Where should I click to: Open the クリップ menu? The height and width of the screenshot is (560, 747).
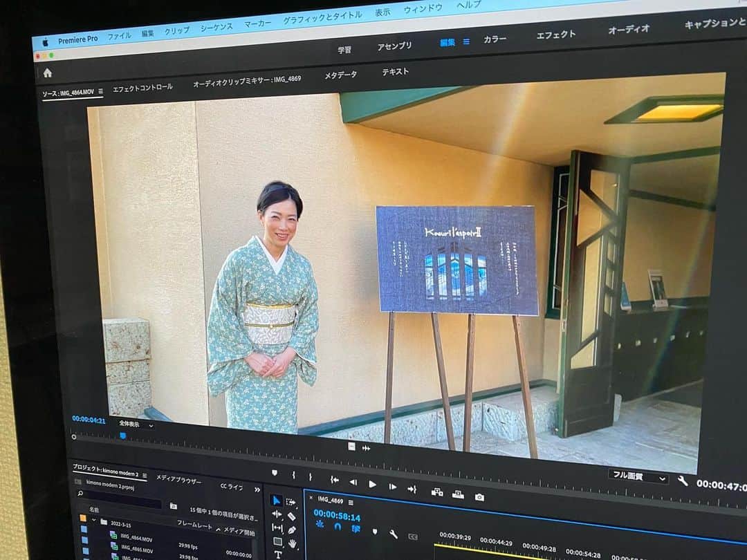coord(177,31)
